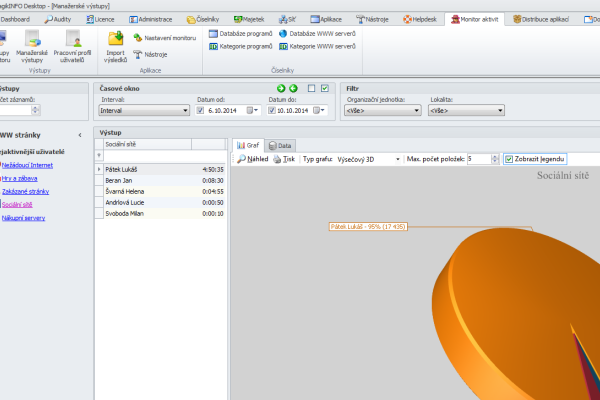This screenshot has height=400, width=600.
Task: Switch to the Data tab
Action: tap(280, 145)
